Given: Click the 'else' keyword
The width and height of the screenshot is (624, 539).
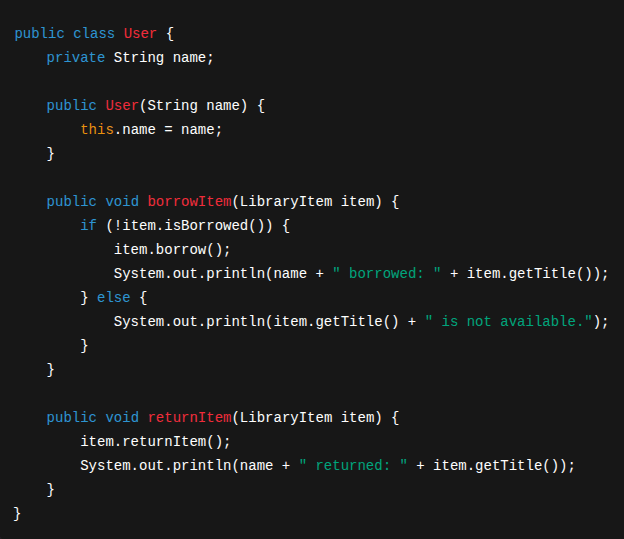Looking at the screenshot, I should pos(113,297).
